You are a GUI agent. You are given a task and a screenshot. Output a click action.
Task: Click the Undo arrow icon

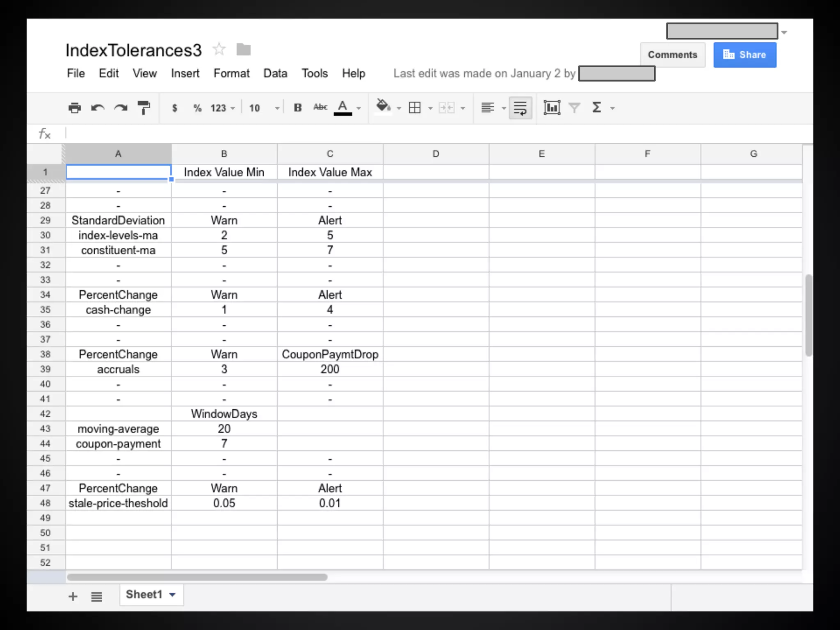98,108
